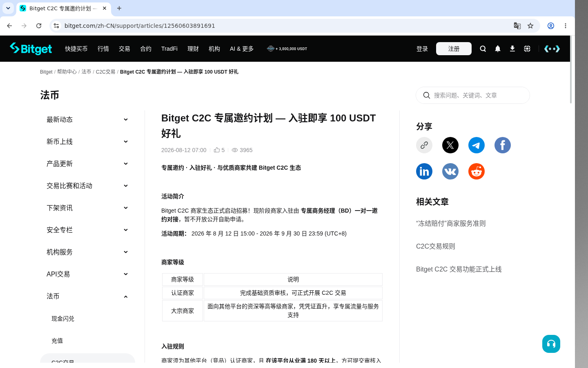Go to C2C交易 breadcrumb

point(105,72)
